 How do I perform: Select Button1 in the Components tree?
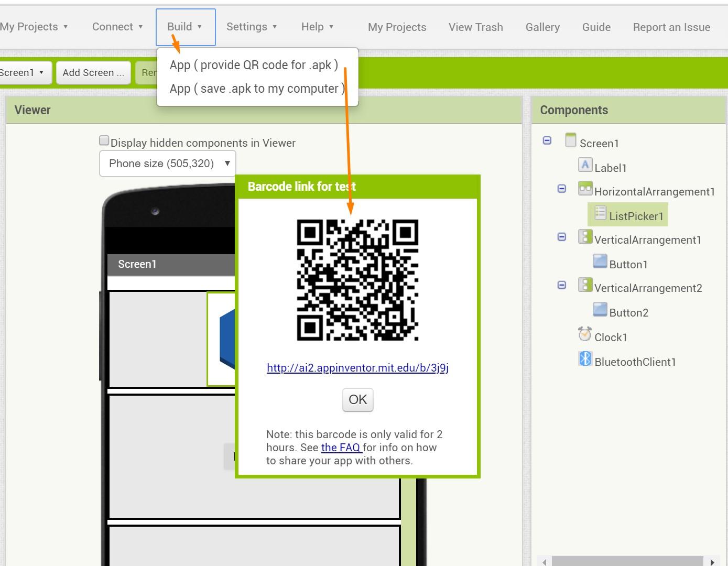(x=628, y=265)
